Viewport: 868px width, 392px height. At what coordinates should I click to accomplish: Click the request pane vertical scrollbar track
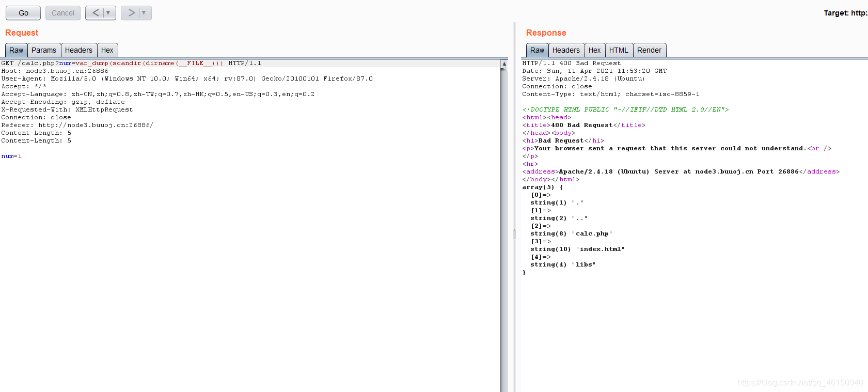pyautogui.click(x=504, y=230)
